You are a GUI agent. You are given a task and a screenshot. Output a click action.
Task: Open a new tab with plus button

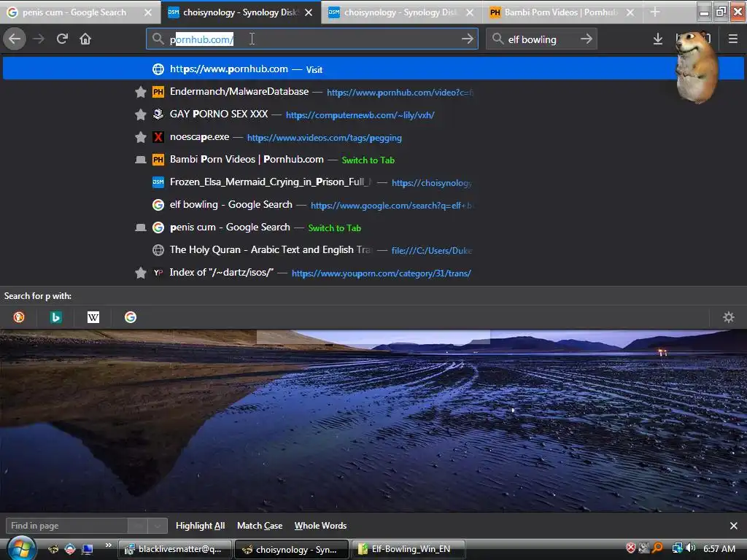point(655,12)
